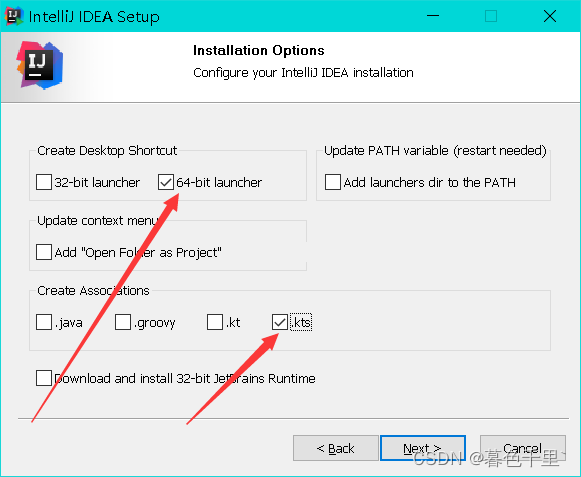Cancel the IntelliJ IDEA setup
The image size is (581, 477).
(523, 448)
